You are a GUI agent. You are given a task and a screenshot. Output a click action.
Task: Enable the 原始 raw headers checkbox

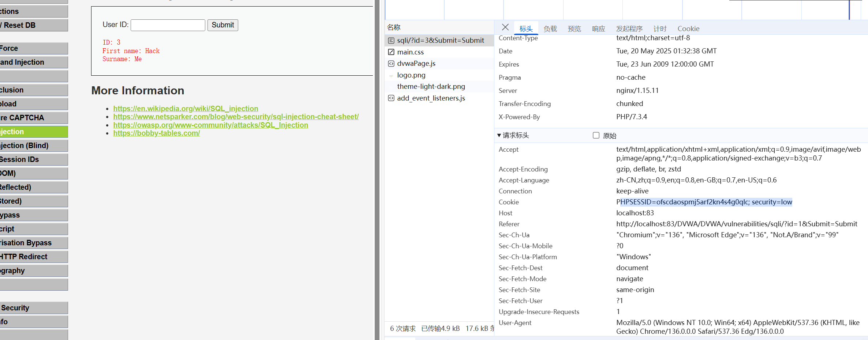tap(596, 135)
